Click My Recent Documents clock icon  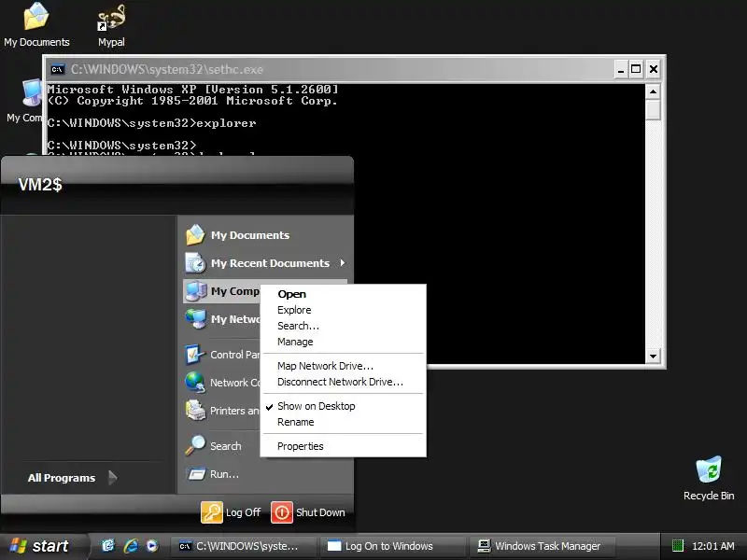[195, 263]
